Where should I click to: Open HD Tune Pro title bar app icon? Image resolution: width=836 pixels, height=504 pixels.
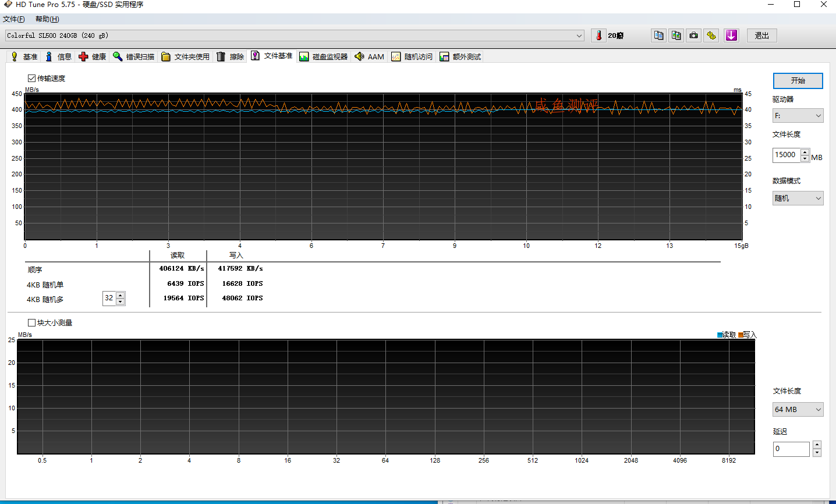[8, 5]
